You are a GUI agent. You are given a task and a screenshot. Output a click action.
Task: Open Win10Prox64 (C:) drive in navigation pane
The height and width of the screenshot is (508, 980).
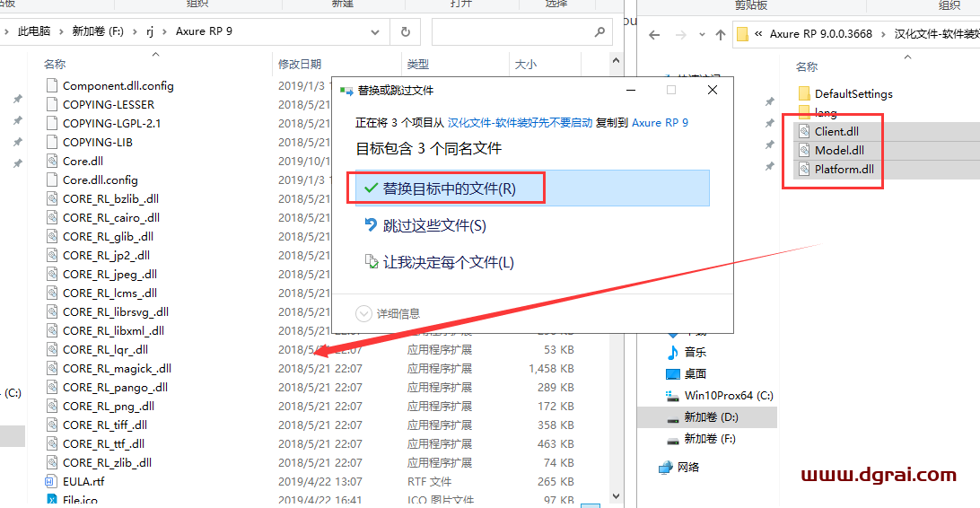click(x=728, y=396)
